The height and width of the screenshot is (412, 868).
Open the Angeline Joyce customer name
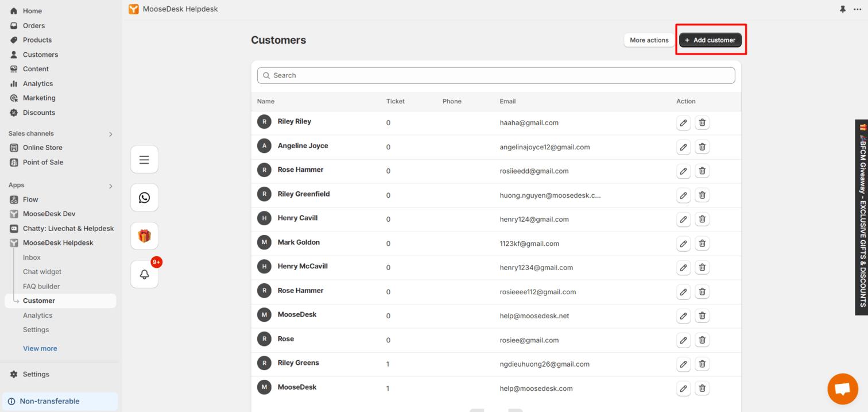(303, 145)
